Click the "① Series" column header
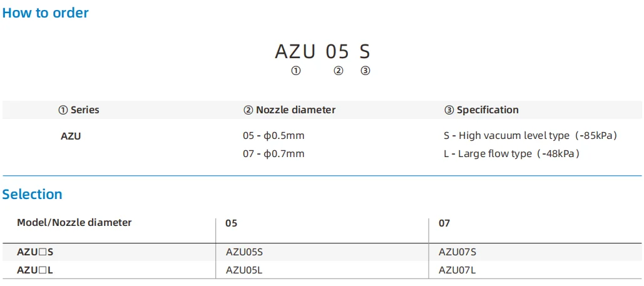The width and height of the screenshot is (644, 286). tap(79, 110)
